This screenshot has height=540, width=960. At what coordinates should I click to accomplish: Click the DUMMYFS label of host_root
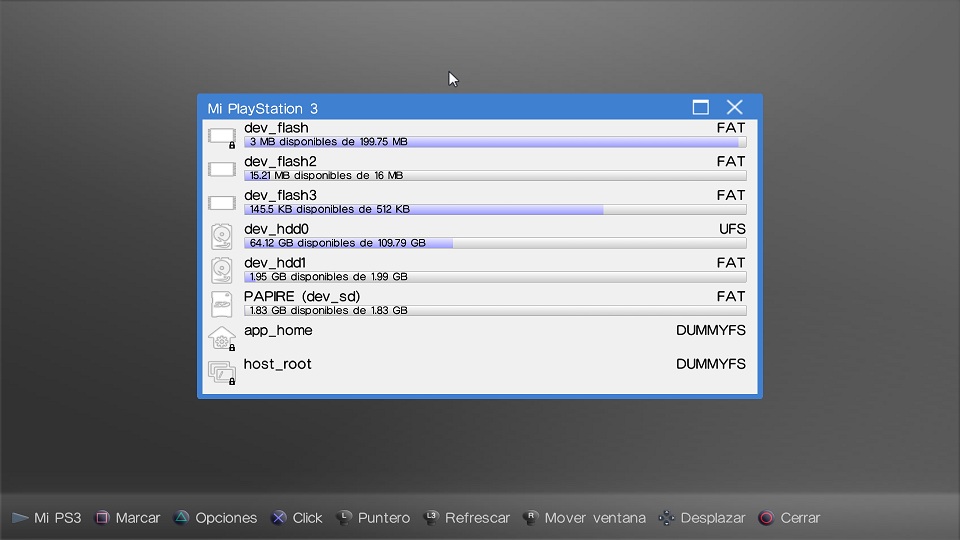tap(711, 364)
